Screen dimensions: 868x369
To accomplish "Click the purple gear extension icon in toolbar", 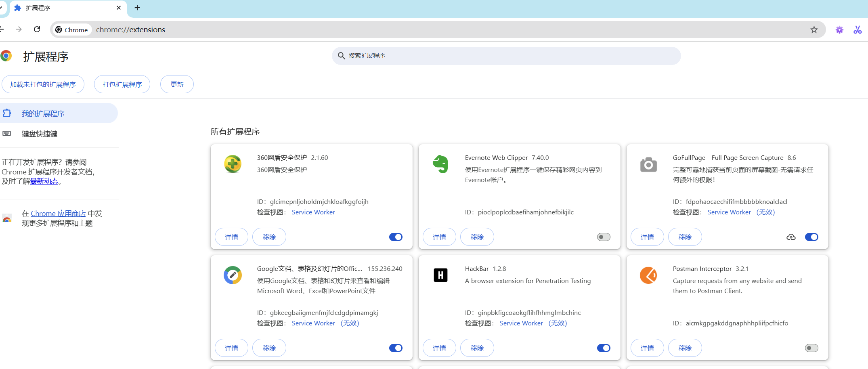I will [x=839, y=30].
